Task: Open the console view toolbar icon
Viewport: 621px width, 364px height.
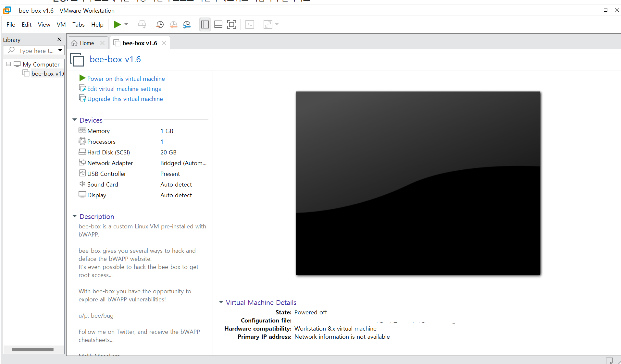Action: click(x=250, y=24)
